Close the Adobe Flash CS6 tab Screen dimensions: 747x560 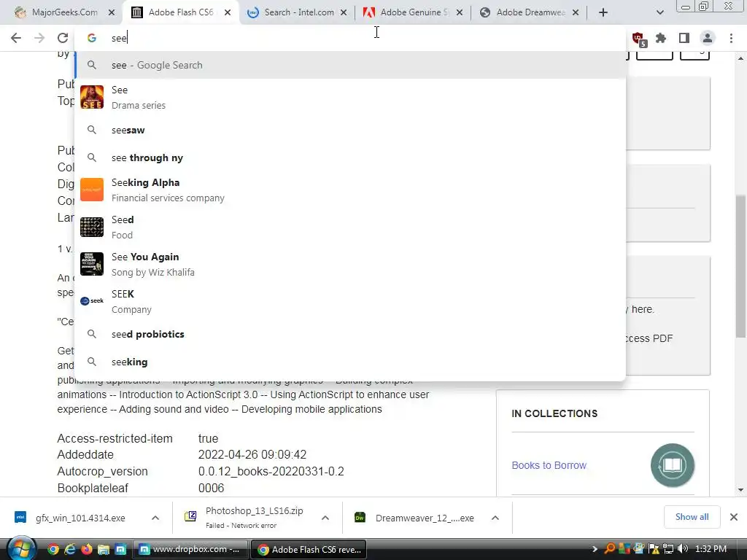coord(228,12)
